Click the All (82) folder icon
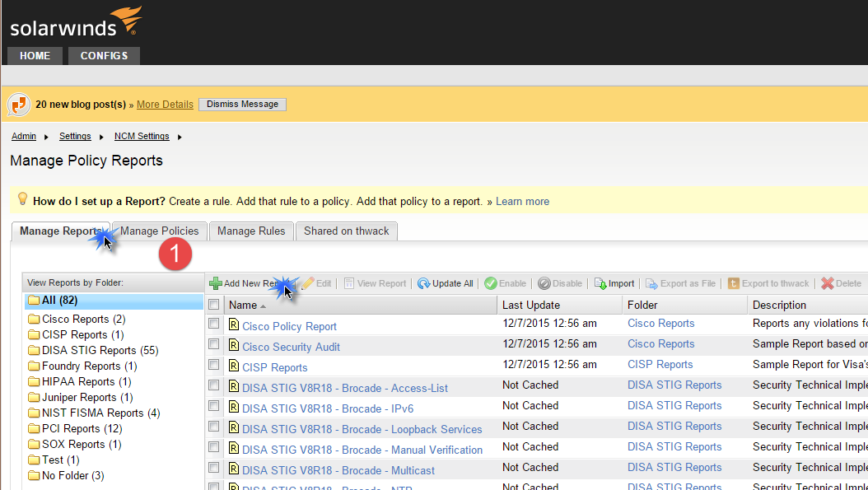 (34, 300)
